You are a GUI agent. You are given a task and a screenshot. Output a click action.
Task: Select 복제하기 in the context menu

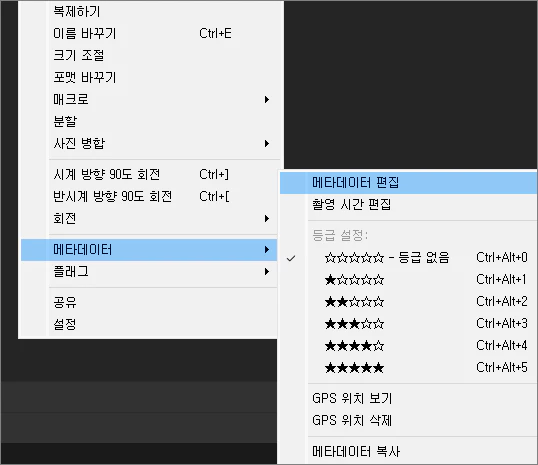[x=149, y=12]
